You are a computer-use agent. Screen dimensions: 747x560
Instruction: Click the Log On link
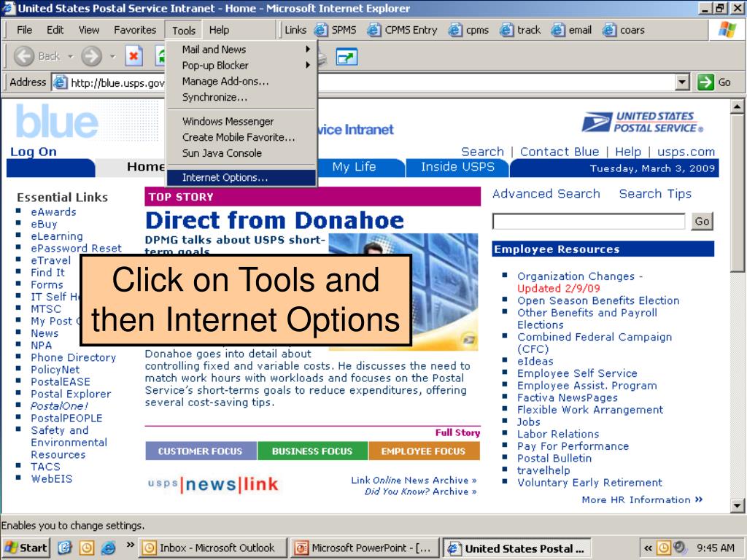coord(34,152)
